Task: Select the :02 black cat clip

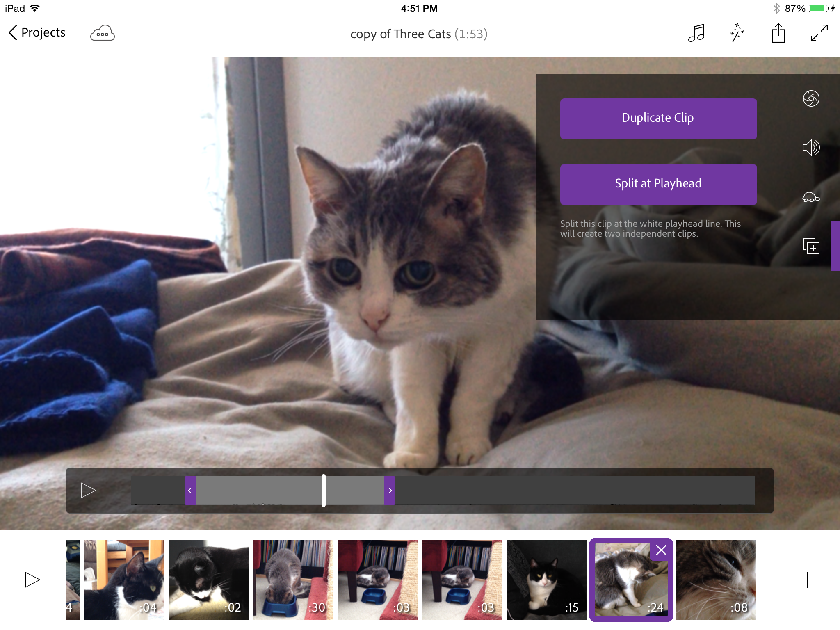Action: coord(209,580)
